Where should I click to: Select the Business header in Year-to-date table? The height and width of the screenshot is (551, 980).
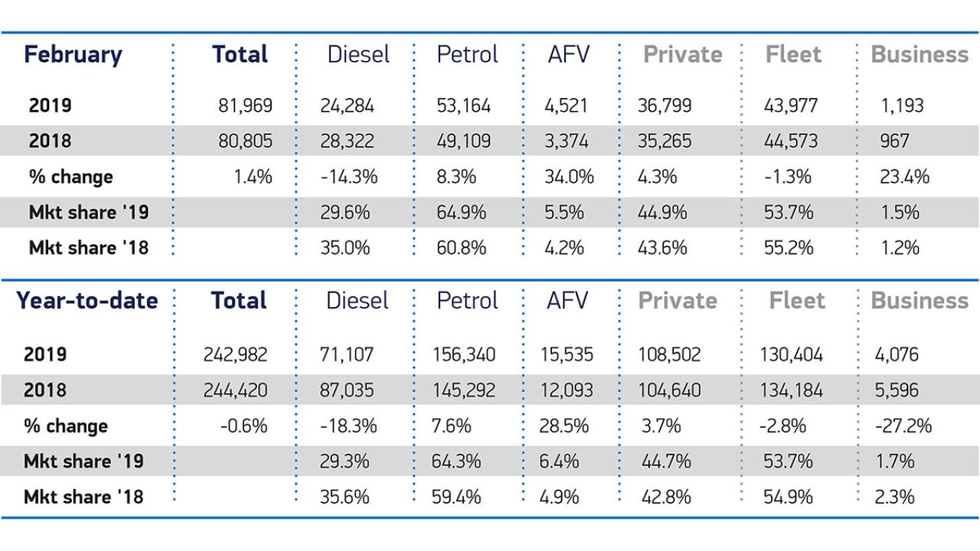click(x=920, y=301)
